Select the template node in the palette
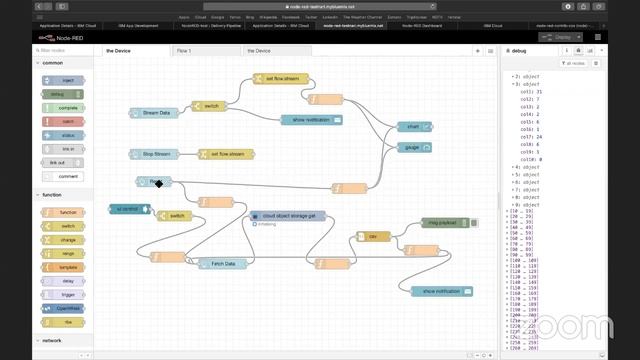Screen dimensions: 640x360 click(x=63, y=267)
